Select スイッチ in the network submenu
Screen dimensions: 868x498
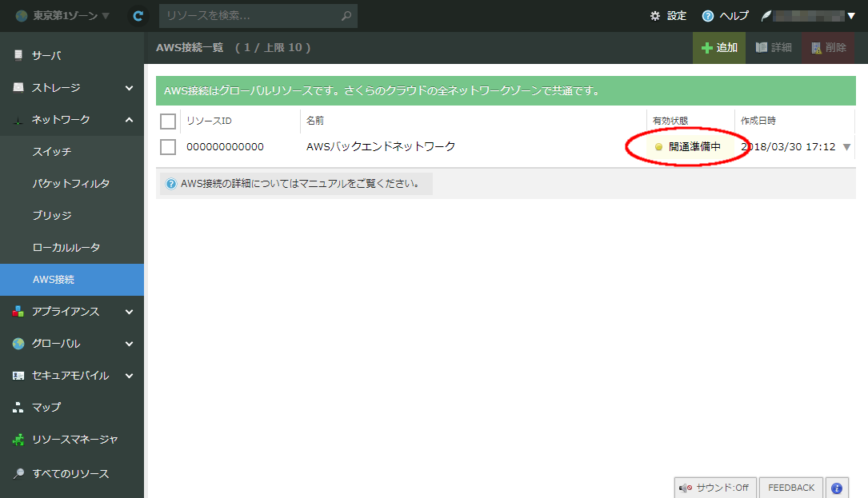pyautogui.click(x=52, y=152)
